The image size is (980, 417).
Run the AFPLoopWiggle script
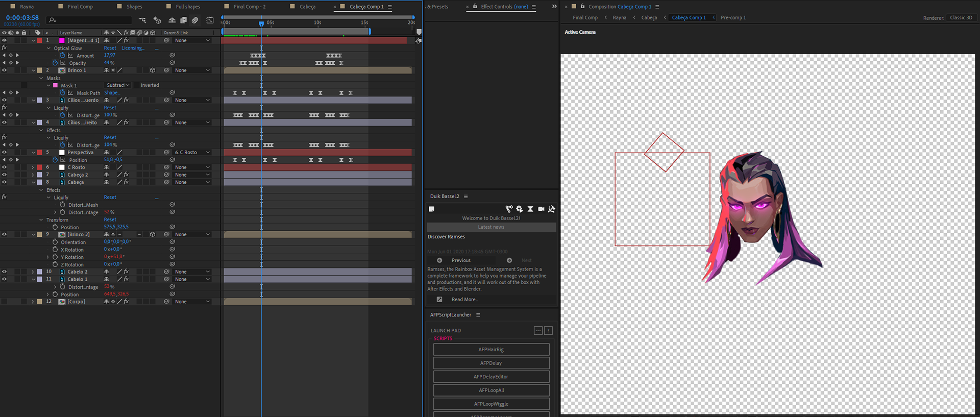[491, 404]
